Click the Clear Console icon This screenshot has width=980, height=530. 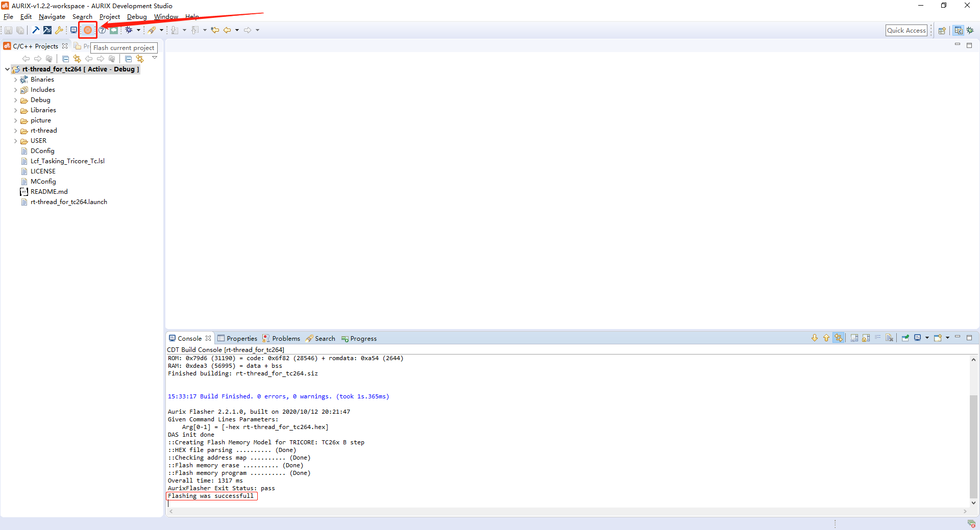(890, 338)
